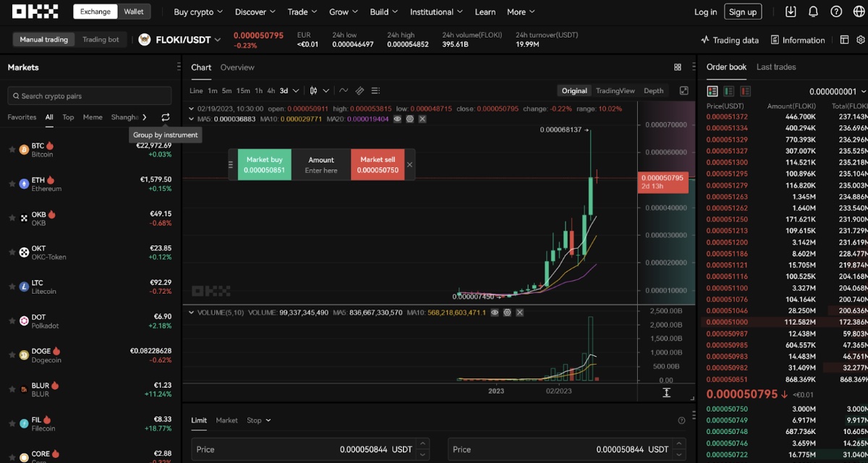Focus the Search crypto pairs field

90,95
